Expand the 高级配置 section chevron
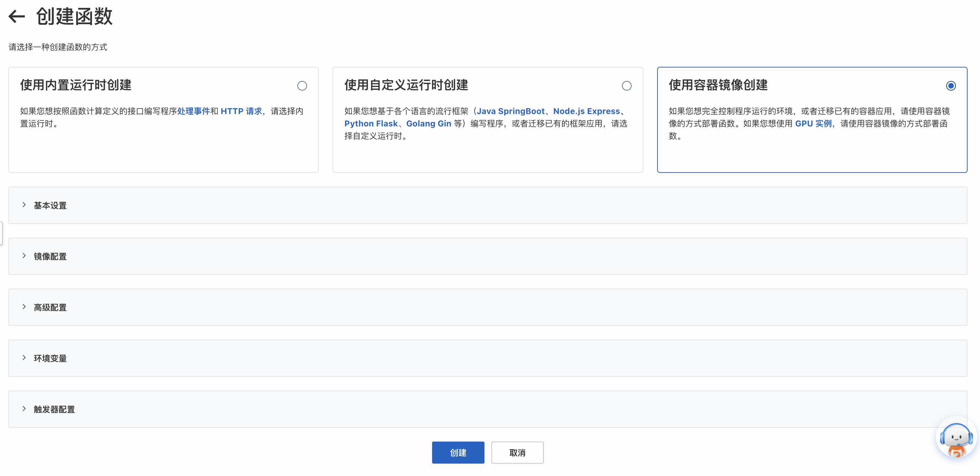Screen dimensions: 980x476 tap(24, 307)
